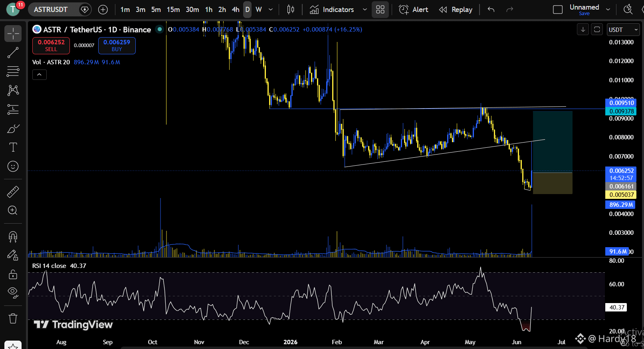This screenshot has width=644, height=349.
Task: Activate the zoom in tool
Action: (13, 210)
